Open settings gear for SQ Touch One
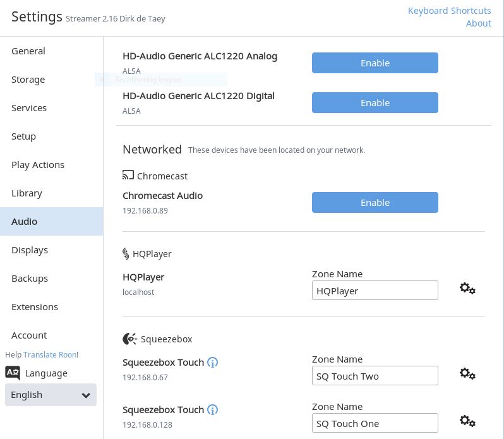The image size is (504, 439). tap(467, 421)
